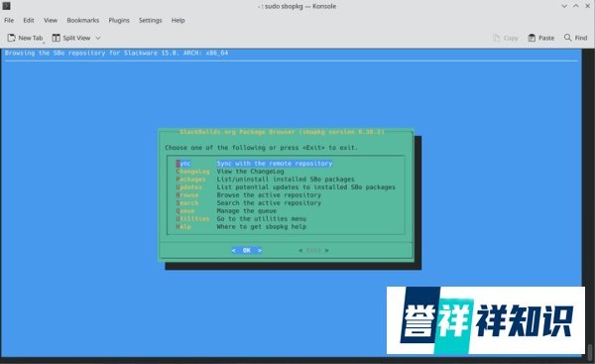Viewport: 595px width, 364px height.
Task: Click 'List/uninstall installed SBo packages' text
Action: click(x=286, y=180)
